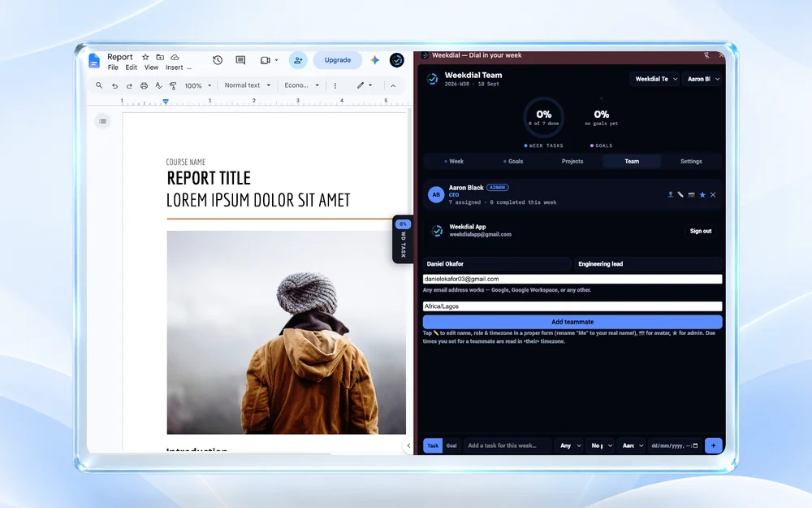This screenshot has height=508, width=812.
Task: Undo last action in Docs
Action: [x=115, y=86]
